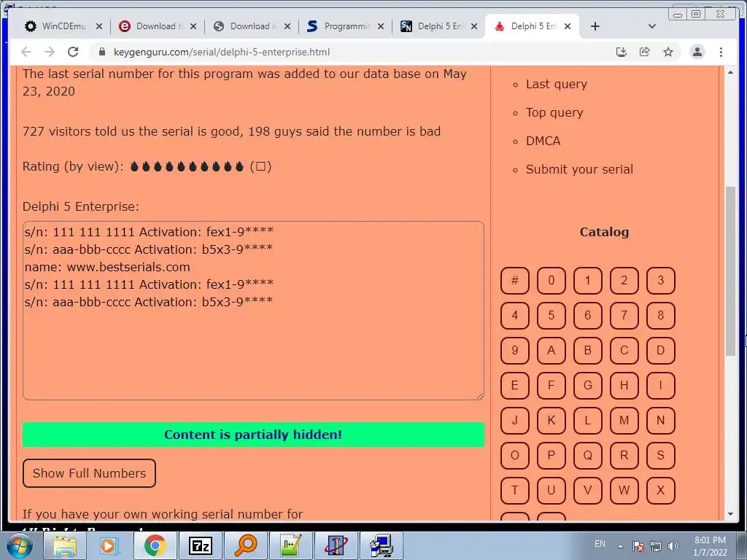Viewport: 747px width, 560px height.
Task: Open catalog letter B
Action: pyautogui.click(x=588, y=351)
